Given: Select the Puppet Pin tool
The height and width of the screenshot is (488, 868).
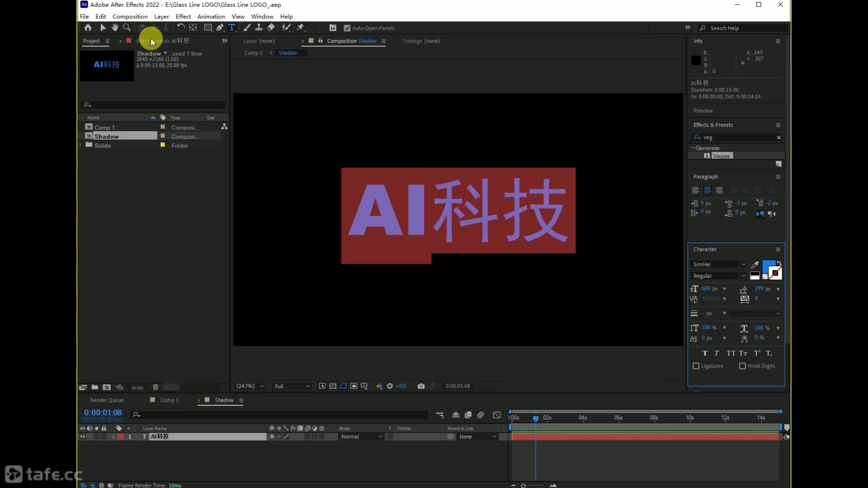Looking at the screenshot, I should tap(300, 28).
